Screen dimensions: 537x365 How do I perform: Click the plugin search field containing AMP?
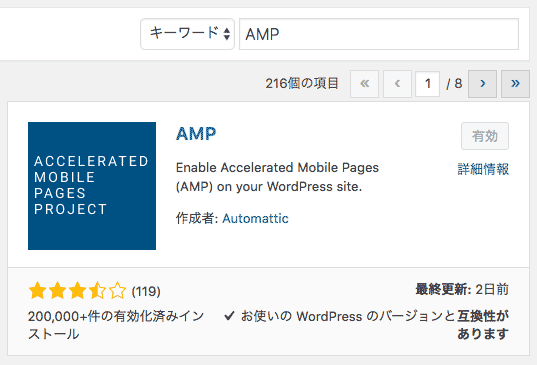pyautogui.click(x=379, y=34)
